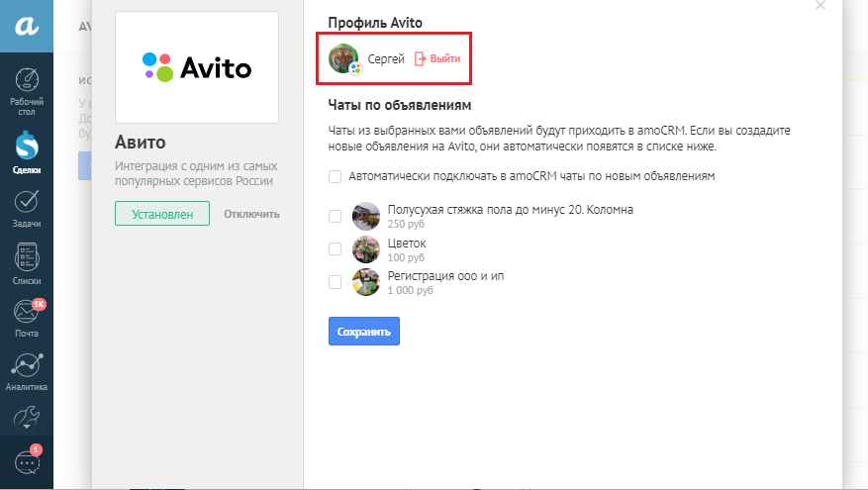
Task: Open the chat notifications bubble icon
Action: 27,461
